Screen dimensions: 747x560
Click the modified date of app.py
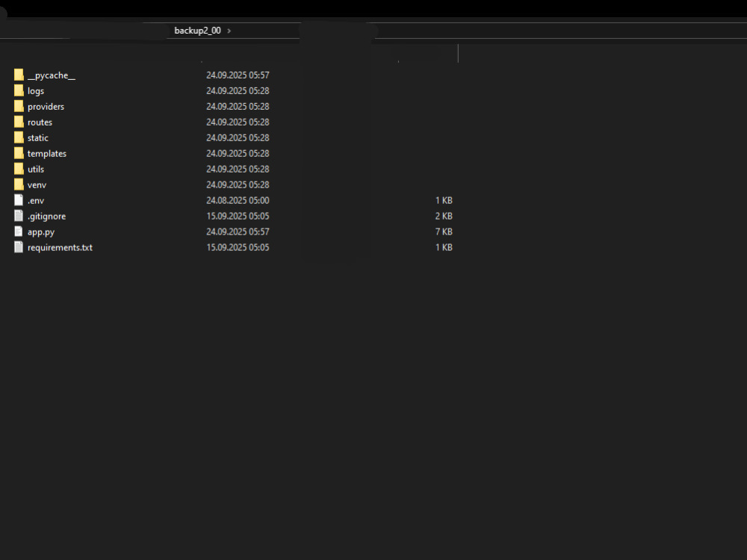point(238,232)
